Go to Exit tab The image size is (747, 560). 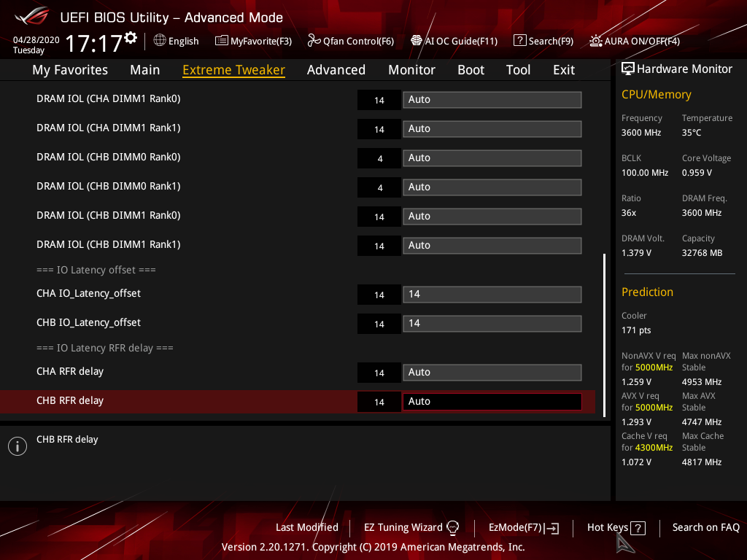coord(564,70)
